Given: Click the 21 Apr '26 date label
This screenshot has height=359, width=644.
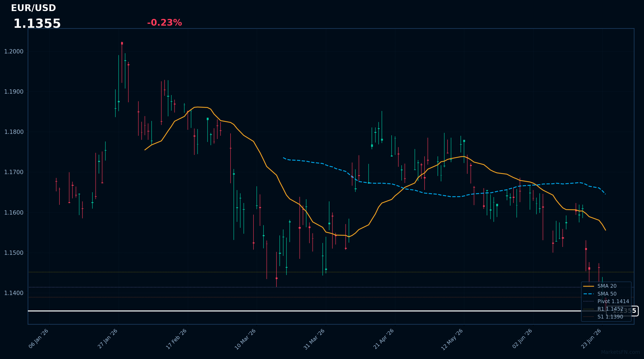Looking at the screenshot, I should (383, 339).
